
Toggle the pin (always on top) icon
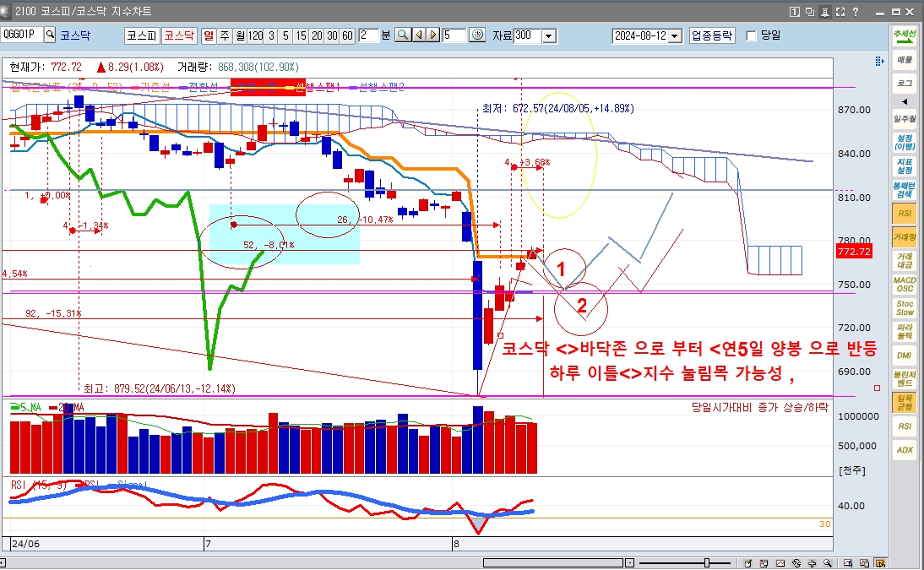825,11
